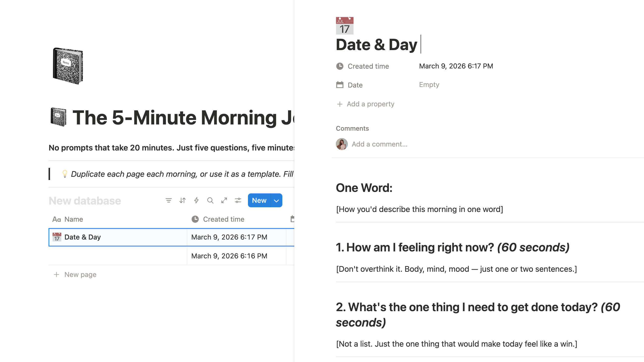This screenshot has width=644, height=362.
Task: Click the Created time property label
Action: click(x=368, y=66)
